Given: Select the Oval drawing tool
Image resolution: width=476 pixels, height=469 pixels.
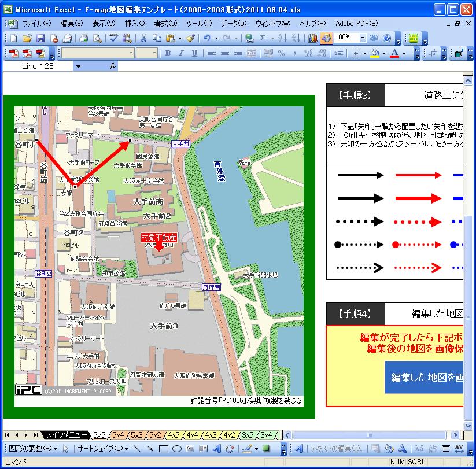Looking at the screenshot, I should click(x=177, y=448).
